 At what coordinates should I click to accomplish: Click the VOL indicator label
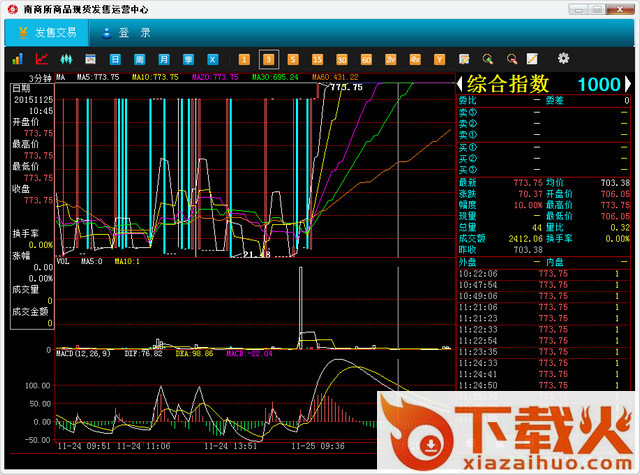pos(62,261)
